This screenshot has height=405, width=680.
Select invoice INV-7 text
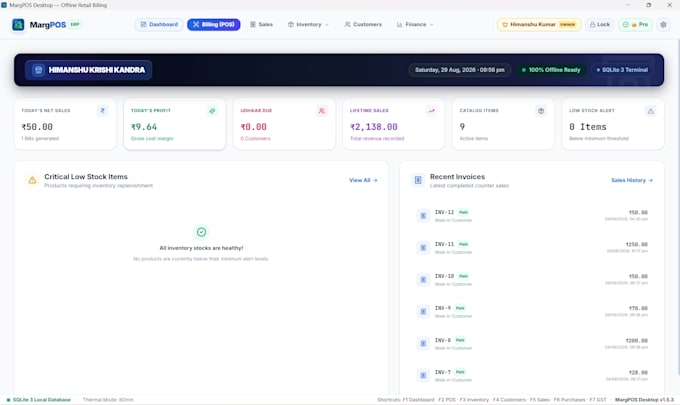coord(443,372)
